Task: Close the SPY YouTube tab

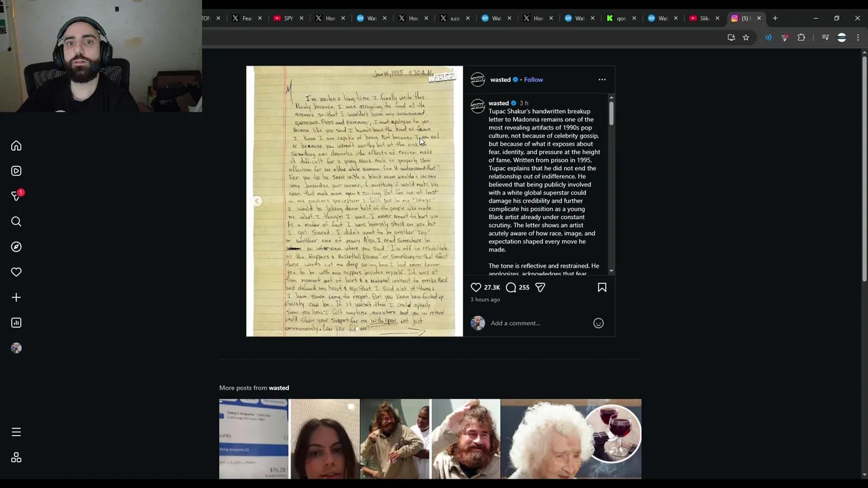Action: click(301, 18)
